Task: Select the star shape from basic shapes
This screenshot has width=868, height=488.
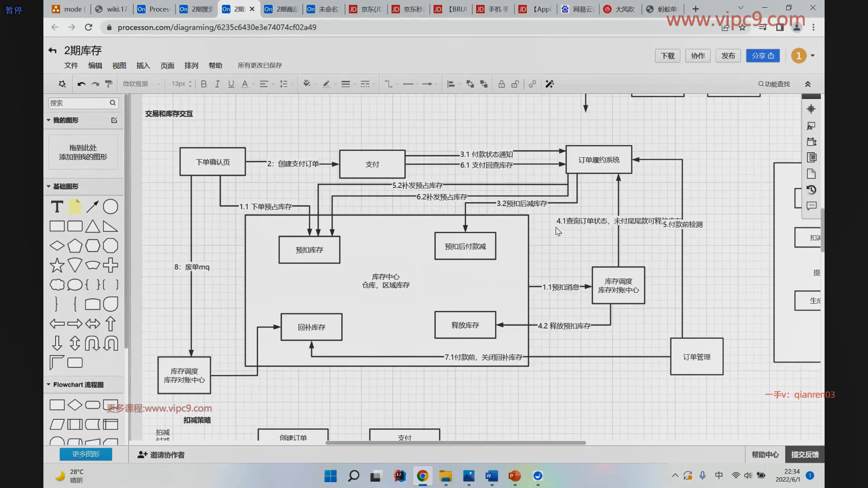Action: 57,265
